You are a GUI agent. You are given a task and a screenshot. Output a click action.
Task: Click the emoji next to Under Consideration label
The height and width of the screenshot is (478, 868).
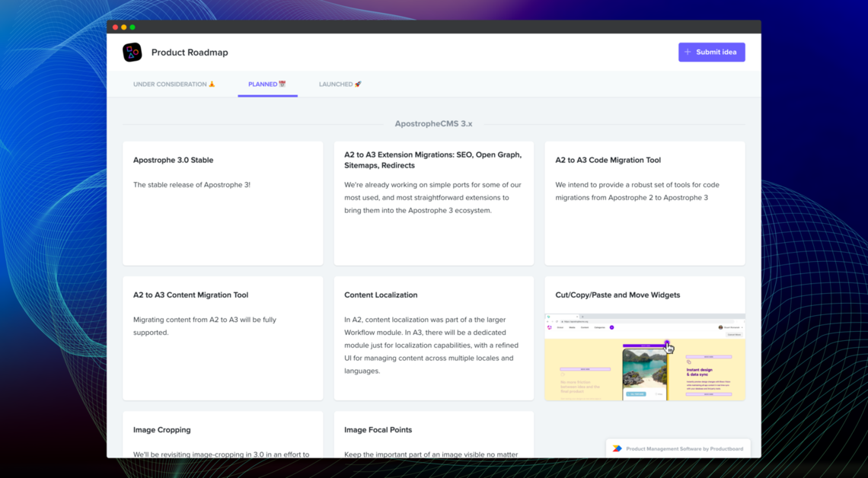coord(212,84)
